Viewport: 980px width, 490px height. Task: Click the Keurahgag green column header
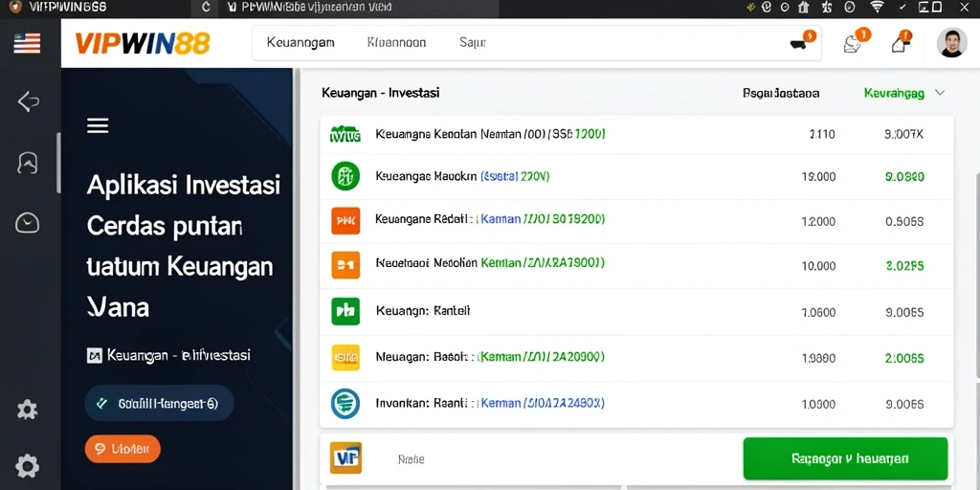(894, 93)
